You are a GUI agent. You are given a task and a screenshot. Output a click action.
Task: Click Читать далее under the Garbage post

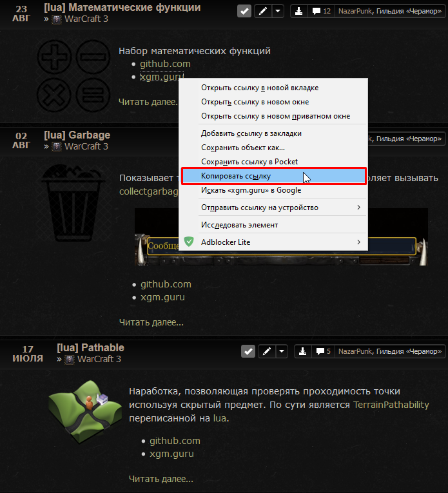pos(151,322)
